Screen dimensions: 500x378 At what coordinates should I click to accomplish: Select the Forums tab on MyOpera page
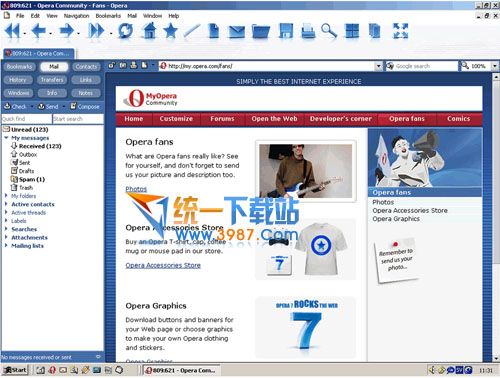[222, 119]
